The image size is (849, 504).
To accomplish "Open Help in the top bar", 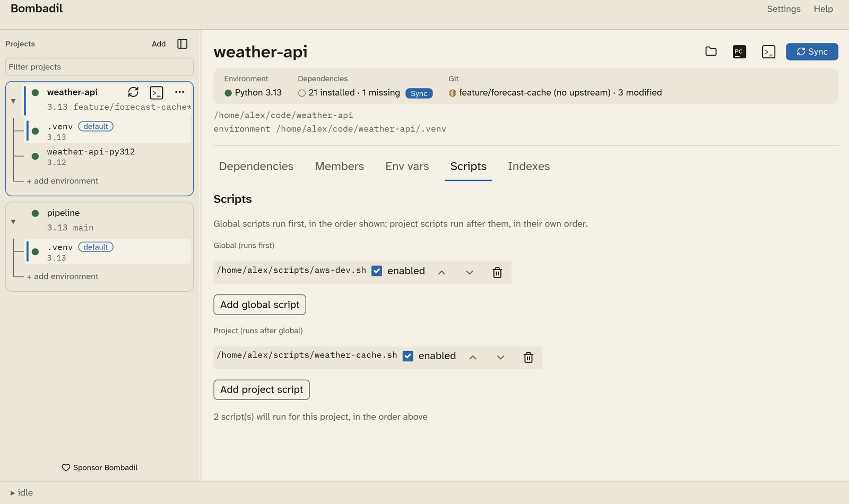I will pyautogui.click(x=824, y=9).
